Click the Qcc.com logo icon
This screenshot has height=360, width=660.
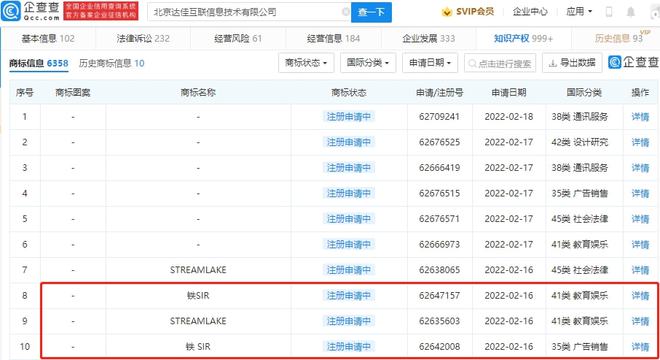pyautogui.click(x=11, y=11)
